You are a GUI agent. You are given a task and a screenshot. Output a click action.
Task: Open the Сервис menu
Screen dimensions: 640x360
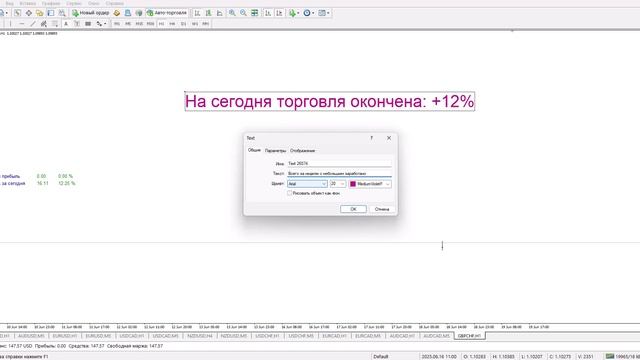click(x=74, y=3)
